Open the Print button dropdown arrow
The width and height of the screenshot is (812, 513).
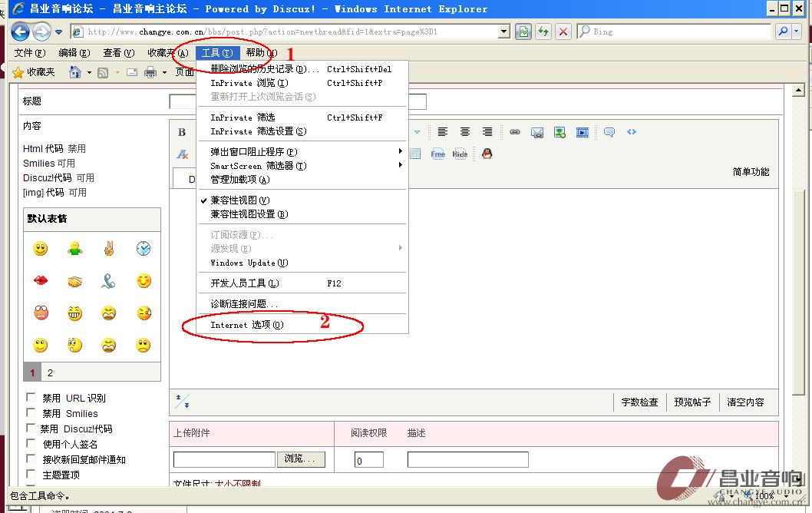[164, 72]
